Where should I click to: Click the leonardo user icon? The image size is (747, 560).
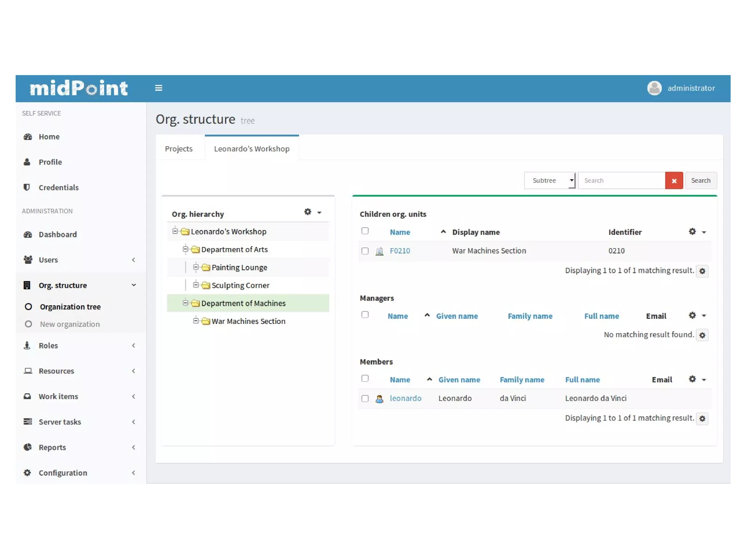click(379, 398)
